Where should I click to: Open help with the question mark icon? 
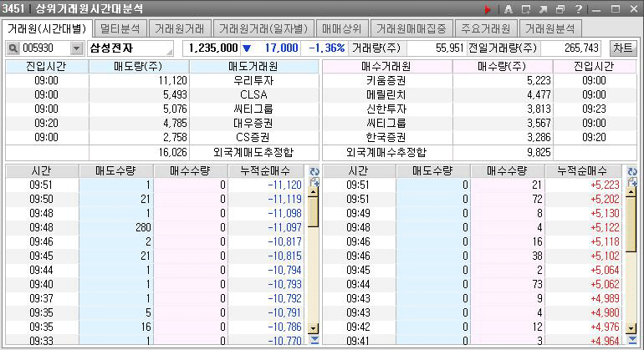point(578,9)
